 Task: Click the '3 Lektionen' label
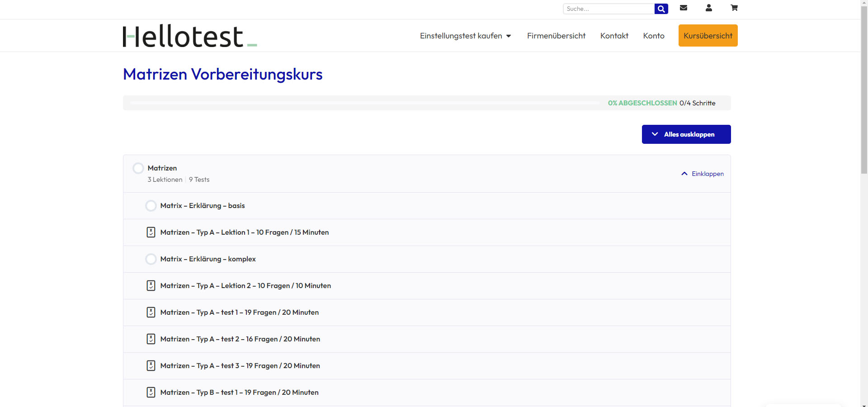click(x=165, y=180)
